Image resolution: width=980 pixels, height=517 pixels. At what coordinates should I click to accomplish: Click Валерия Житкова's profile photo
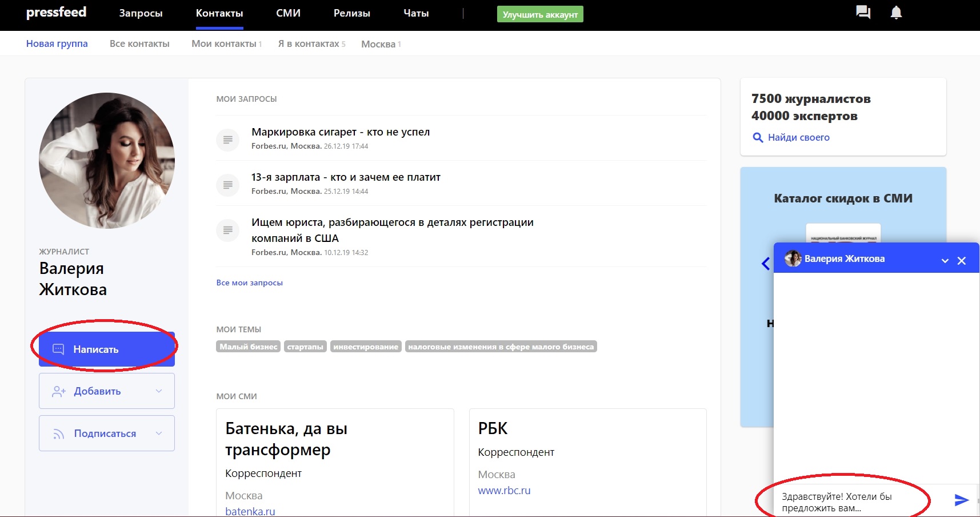pos(107,161)
